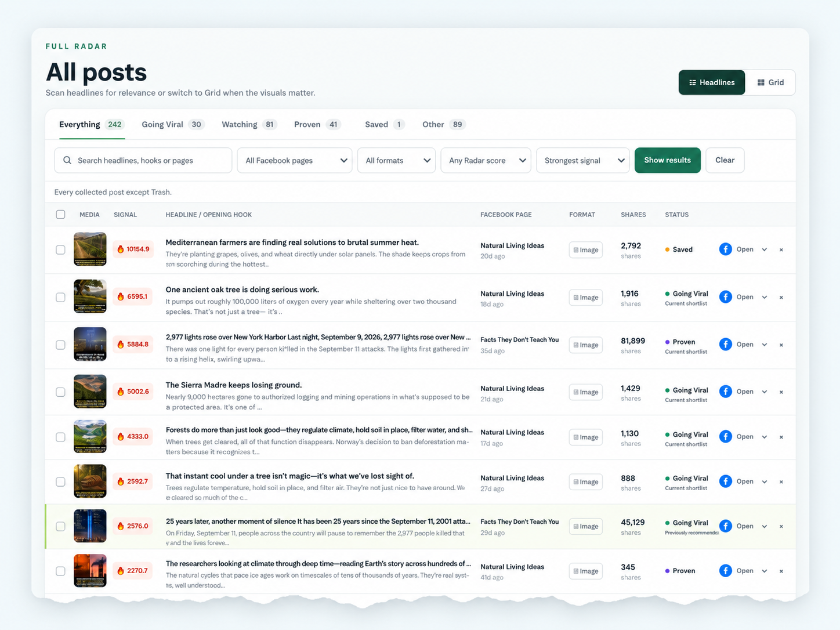This screenshot has height=630, width=840.
Task: View the Saved tab
Action: (x=385, y=124)
